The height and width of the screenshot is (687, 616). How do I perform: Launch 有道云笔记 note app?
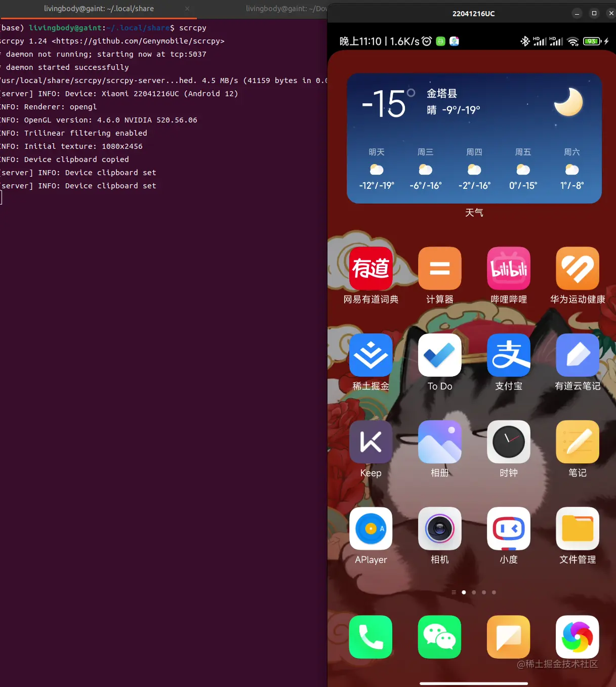[578, 355]
